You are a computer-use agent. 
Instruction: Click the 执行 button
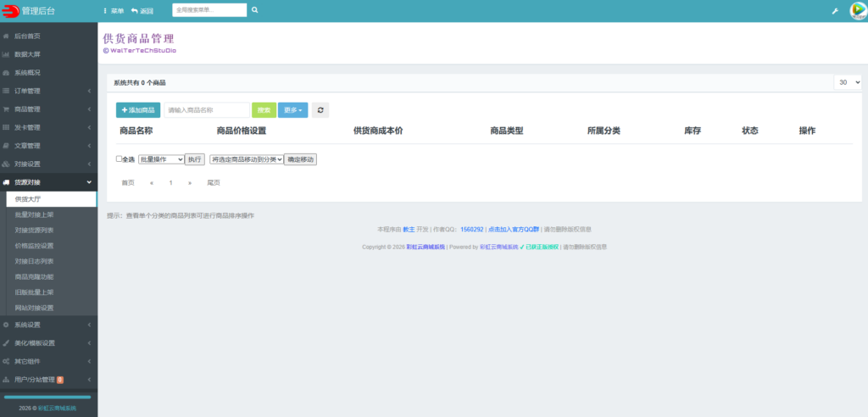point(195,159)
